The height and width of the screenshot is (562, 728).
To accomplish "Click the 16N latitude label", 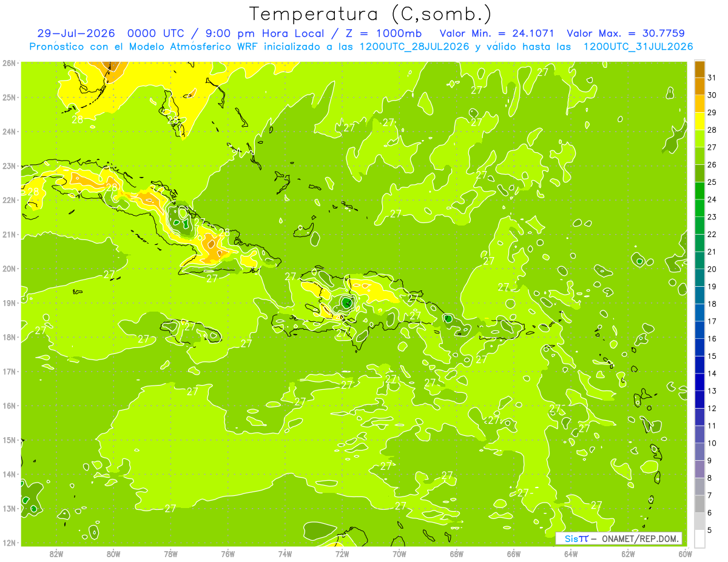I will point(8,406).
